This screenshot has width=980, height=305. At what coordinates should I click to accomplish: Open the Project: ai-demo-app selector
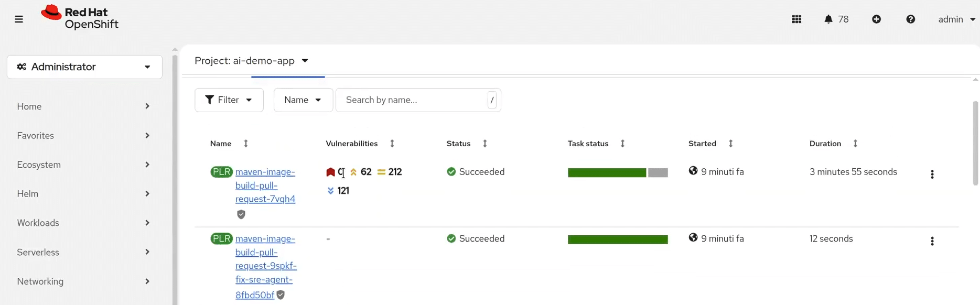(251, 61)
